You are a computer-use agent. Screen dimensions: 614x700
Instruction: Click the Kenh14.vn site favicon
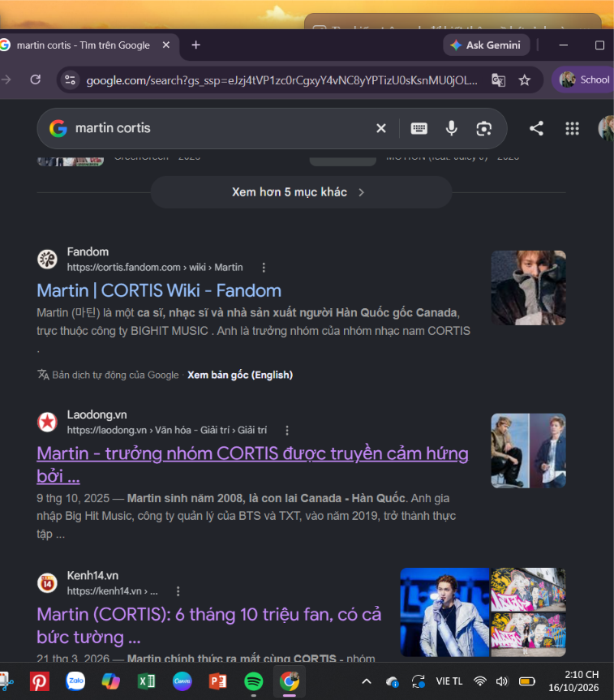(47, 582)
